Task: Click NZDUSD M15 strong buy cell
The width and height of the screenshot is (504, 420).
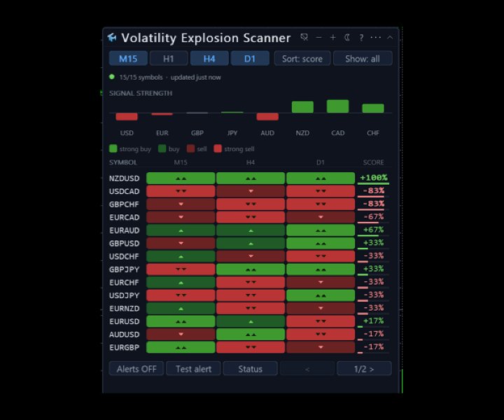Action: (x=181, y=178)
